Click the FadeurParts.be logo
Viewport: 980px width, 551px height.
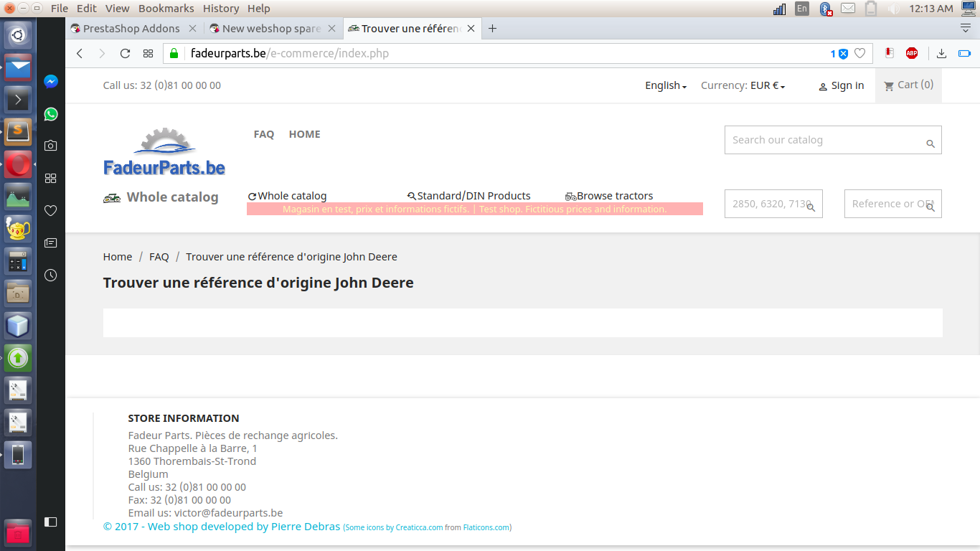point(164,151)
